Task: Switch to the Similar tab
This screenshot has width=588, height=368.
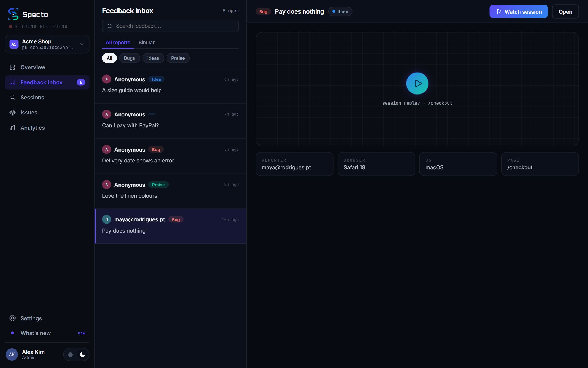Action: (146, 43)
